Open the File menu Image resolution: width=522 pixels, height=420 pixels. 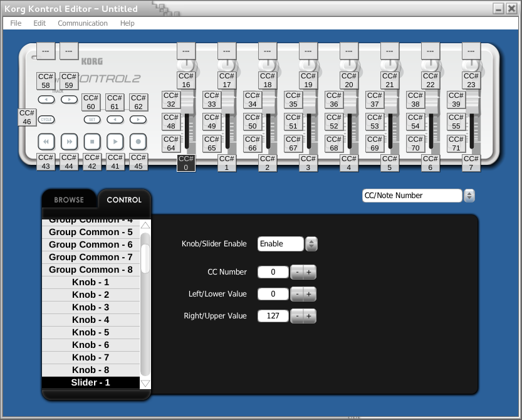pos(16,23)
